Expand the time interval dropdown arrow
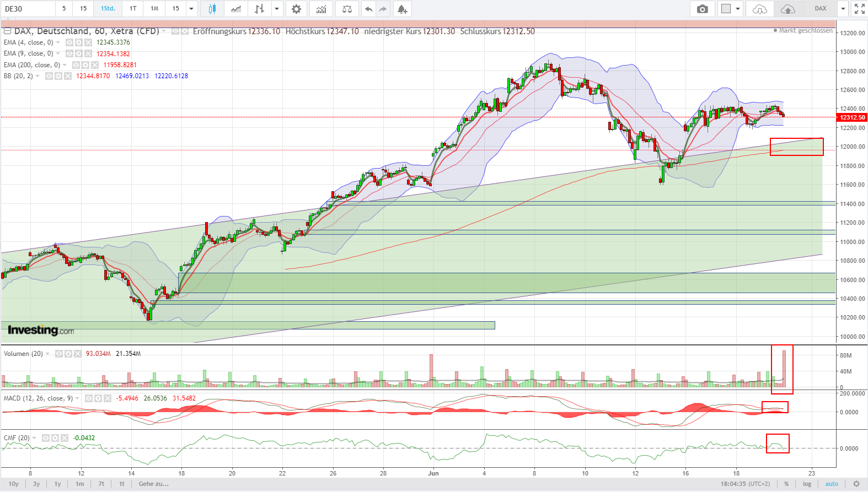This screenshot has width=868, height=492. click(191, 9)
